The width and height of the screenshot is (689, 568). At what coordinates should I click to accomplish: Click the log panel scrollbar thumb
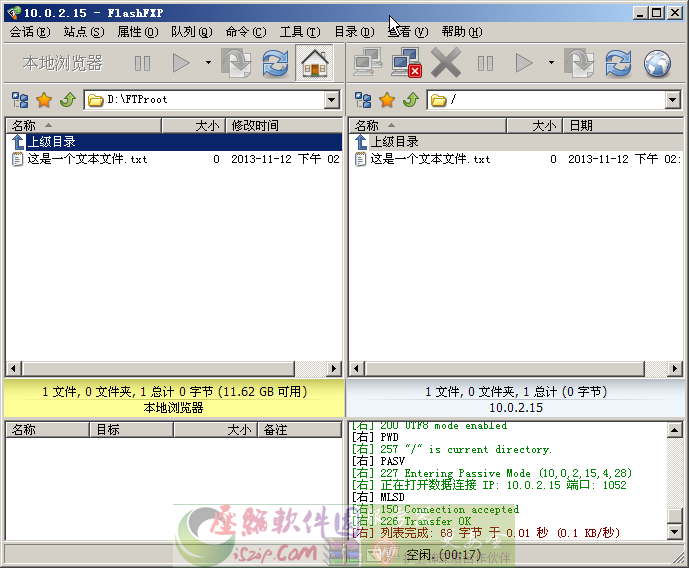click(674, 516)
